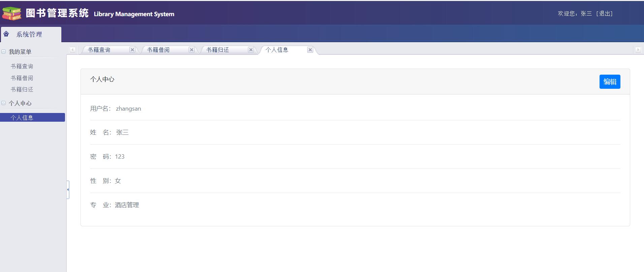Collapse the 我的菜单 section
Screen dimensions: 644x272
pyautogui.click(x=3, y=52)
